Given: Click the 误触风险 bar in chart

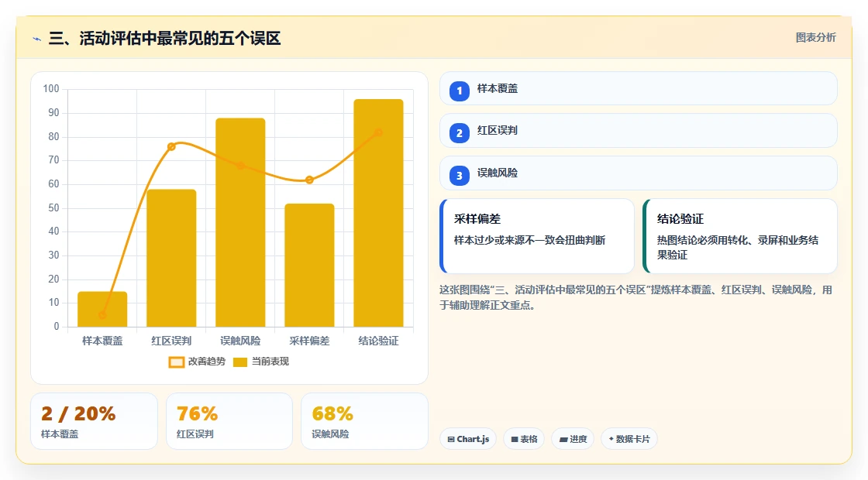Looking at the screenshot, I should tap(240, 222).
